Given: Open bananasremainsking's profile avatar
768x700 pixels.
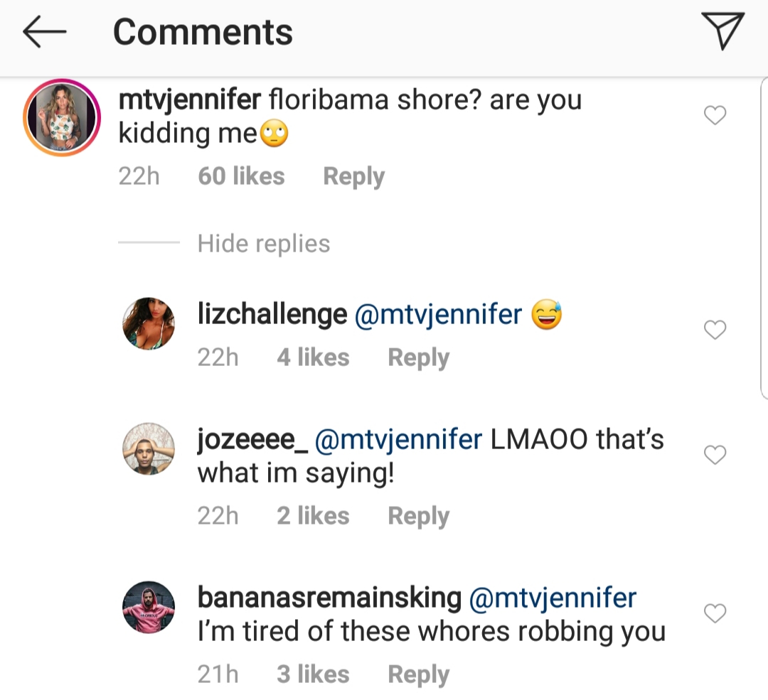Looking at the screenshot, I should coord(149,608).
